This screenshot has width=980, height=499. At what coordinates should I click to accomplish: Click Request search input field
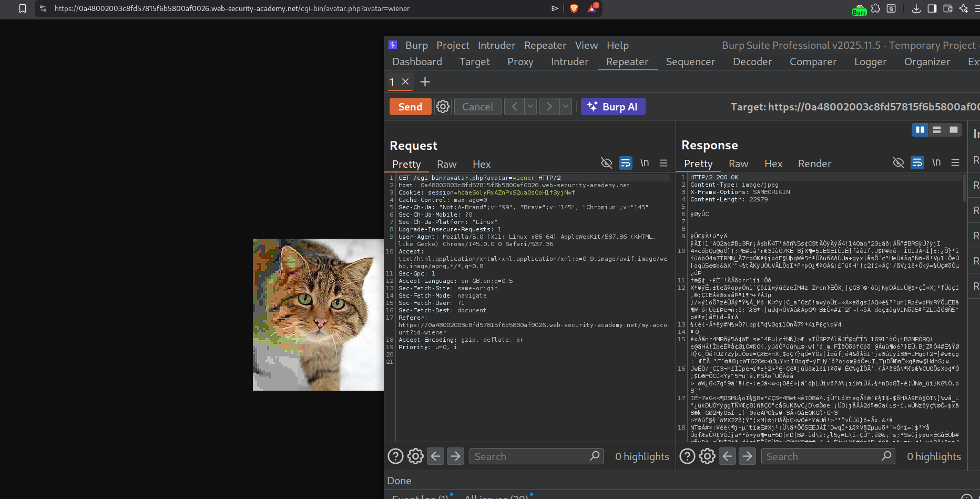coord(531,456)
